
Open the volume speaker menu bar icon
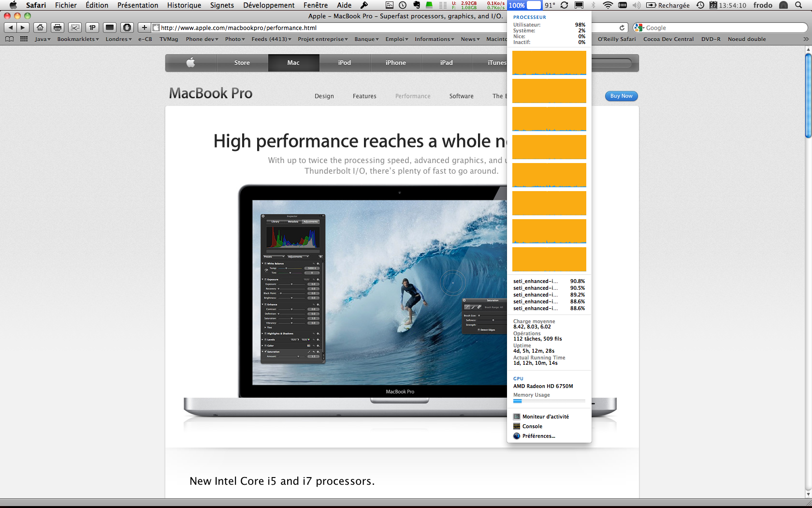tap(637, 5)
